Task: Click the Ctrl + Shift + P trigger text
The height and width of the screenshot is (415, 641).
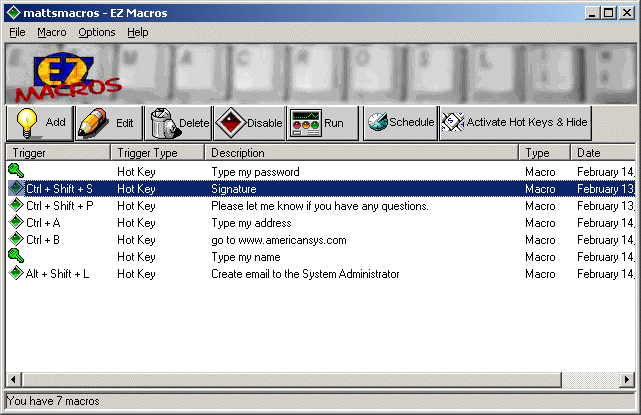Action: pyautogui.click(x=60, y=206)
